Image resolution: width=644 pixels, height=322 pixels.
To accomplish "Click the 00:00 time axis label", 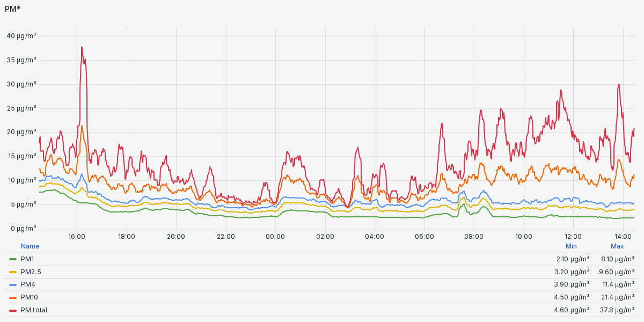I will pos(275,236).
